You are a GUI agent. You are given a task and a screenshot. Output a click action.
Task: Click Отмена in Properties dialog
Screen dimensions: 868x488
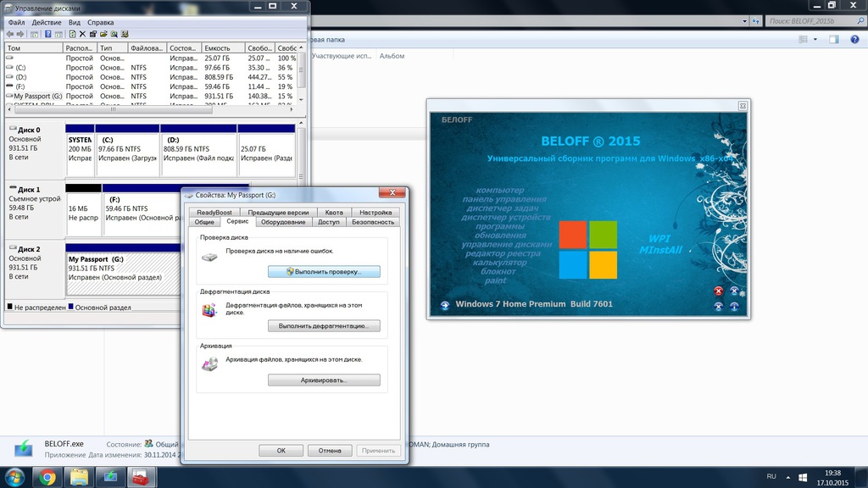[330, 451]
